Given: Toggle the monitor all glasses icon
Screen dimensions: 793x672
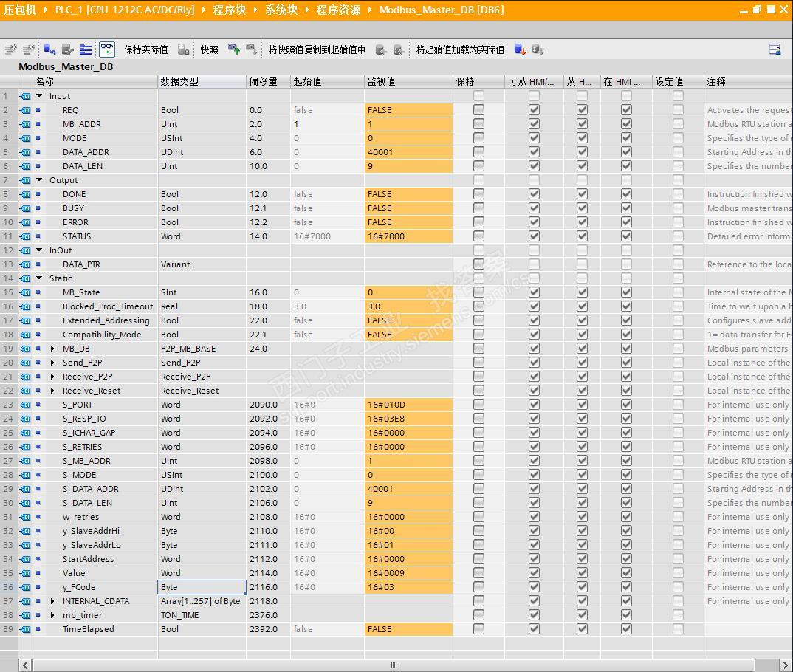Looking at the screenshot, I should (107, 49).
